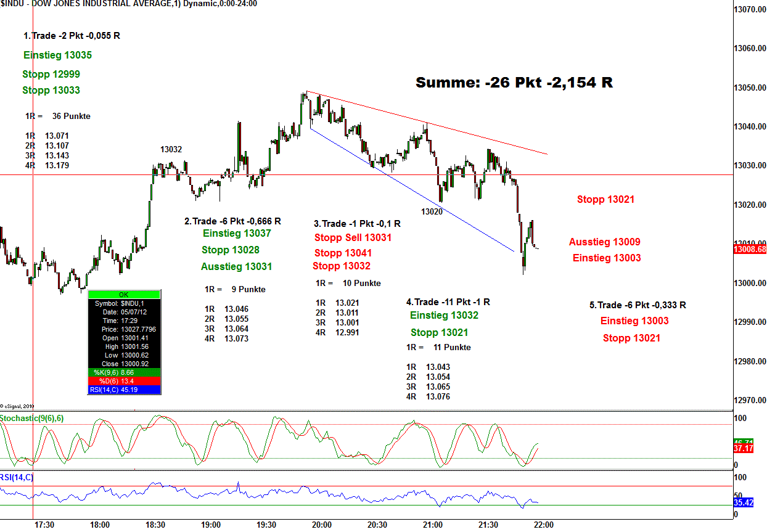Click the Ausstieg 13009 red label
767x532 pixels.
604,242
